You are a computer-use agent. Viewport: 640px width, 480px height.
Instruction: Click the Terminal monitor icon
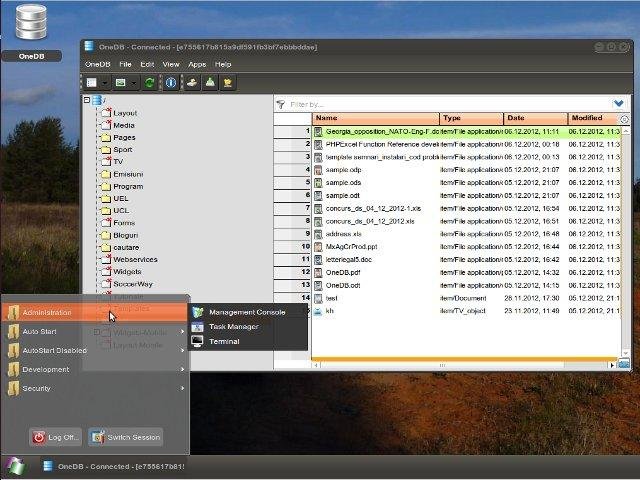click(x=197, y=341)
